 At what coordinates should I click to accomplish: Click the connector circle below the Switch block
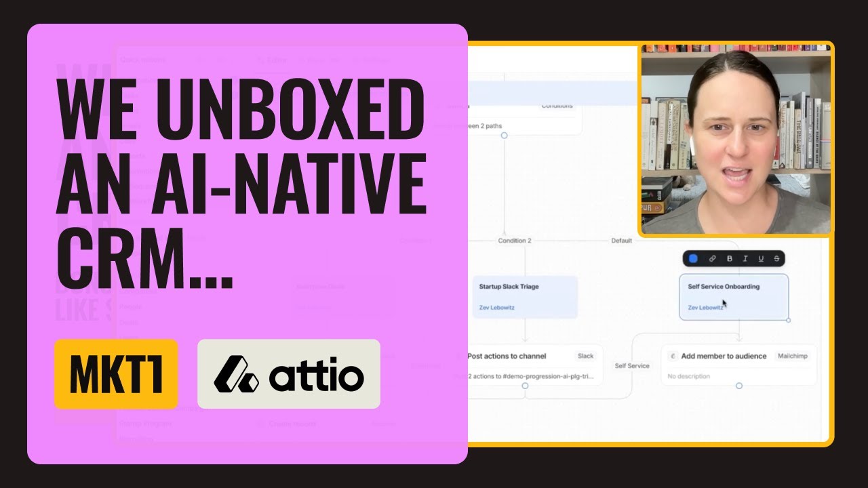(504, 136)
